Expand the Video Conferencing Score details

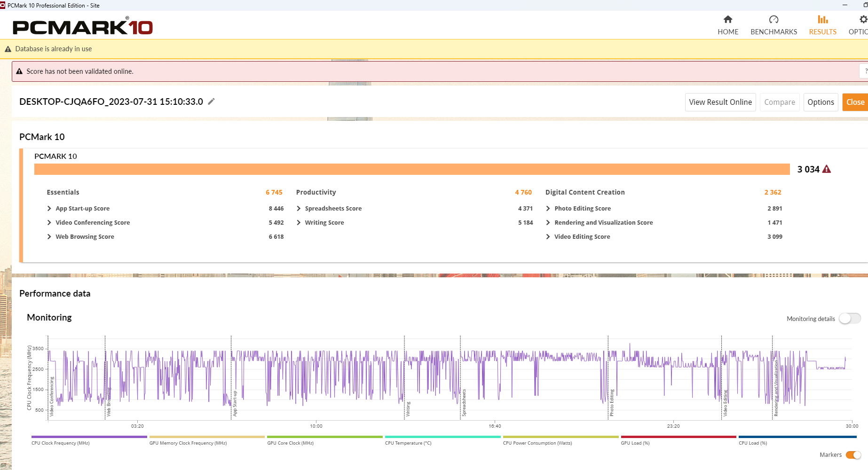coord(49,222)
